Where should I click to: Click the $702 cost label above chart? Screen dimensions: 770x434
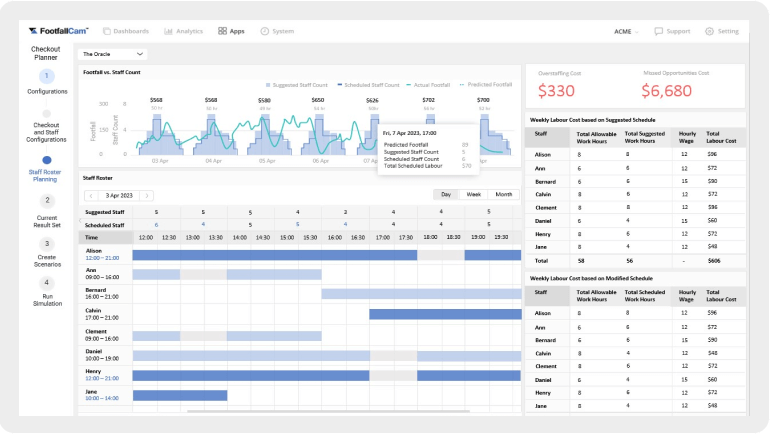point(429,100)
